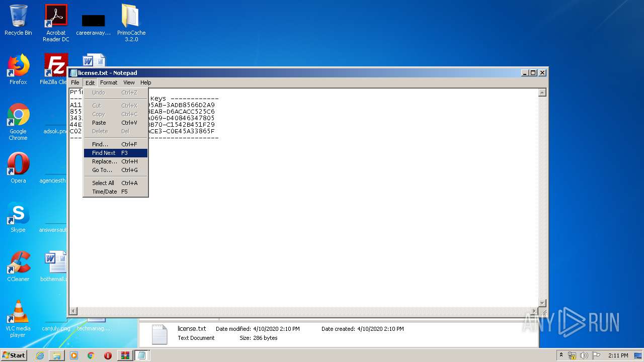Click the license key line ending D40846347805

pos(142,118)
